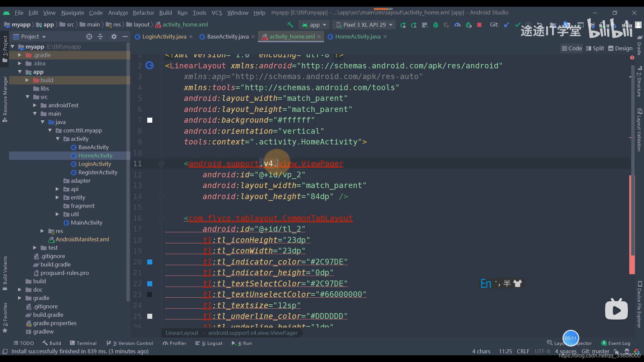
Task: Click the dark color swatch on line 23
Action: [150, 294]
